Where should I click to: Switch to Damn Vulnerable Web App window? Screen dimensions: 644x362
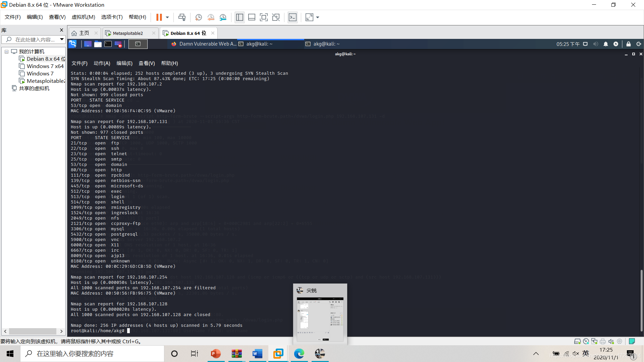click(204, 44)
